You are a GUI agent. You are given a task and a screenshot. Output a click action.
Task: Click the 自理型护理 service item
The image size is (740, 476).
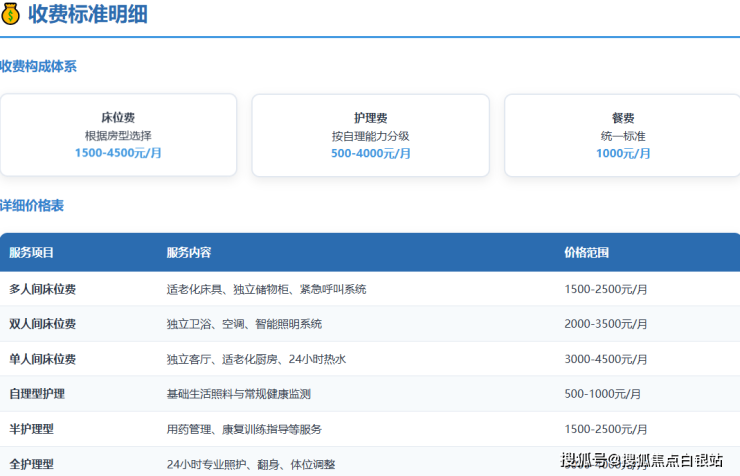37,394
